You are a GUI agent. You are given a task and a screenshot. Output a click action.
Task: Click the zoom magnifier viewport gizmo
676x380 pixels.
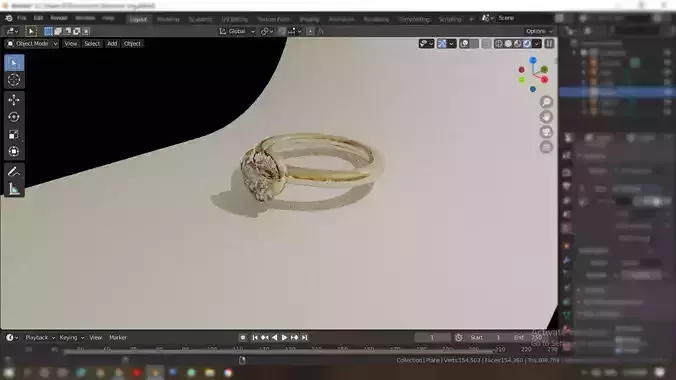click(x=546, y=102)
